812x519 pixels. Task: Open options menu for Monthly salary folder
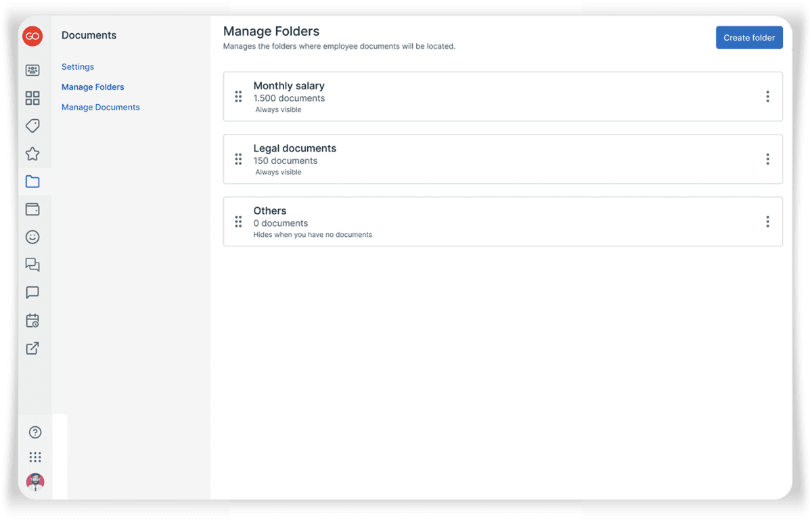pyautogui.click(x=768, y=96)
